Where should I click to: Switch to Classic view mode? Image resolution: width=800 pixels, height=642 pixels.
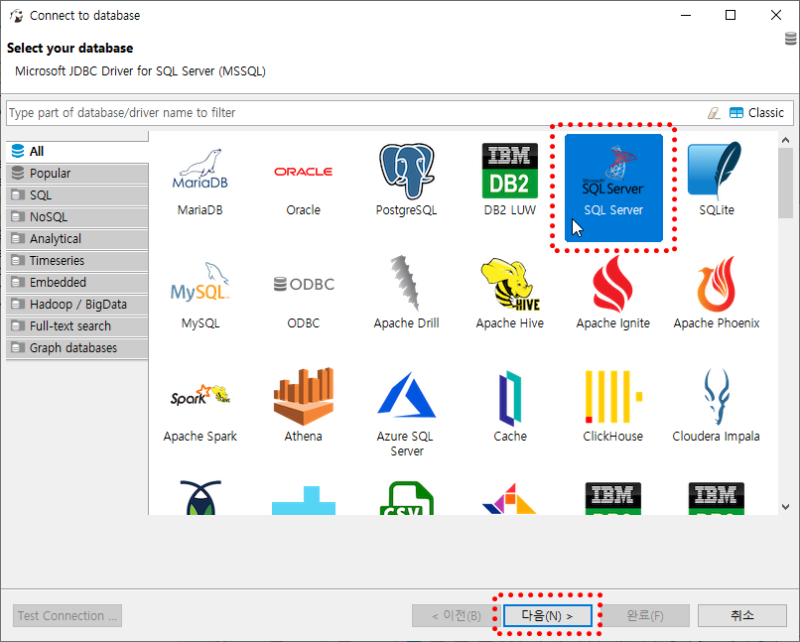757,113
